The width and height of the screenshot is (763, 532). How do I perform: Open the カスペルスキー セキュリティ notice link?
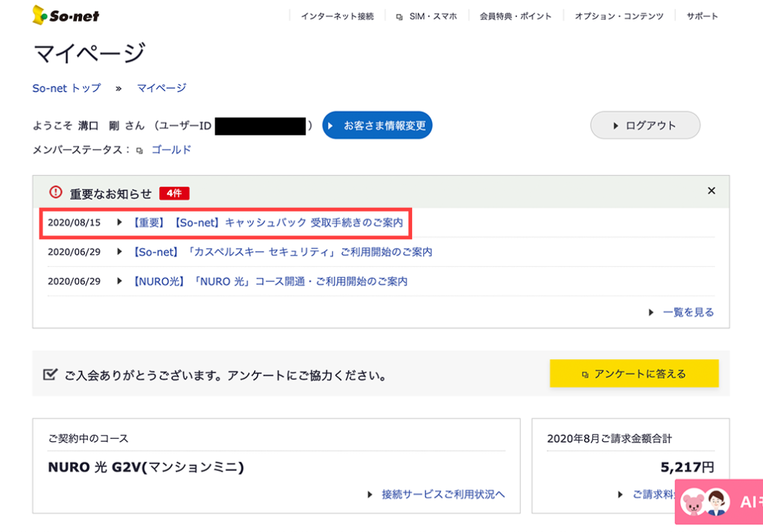[282, 252]
